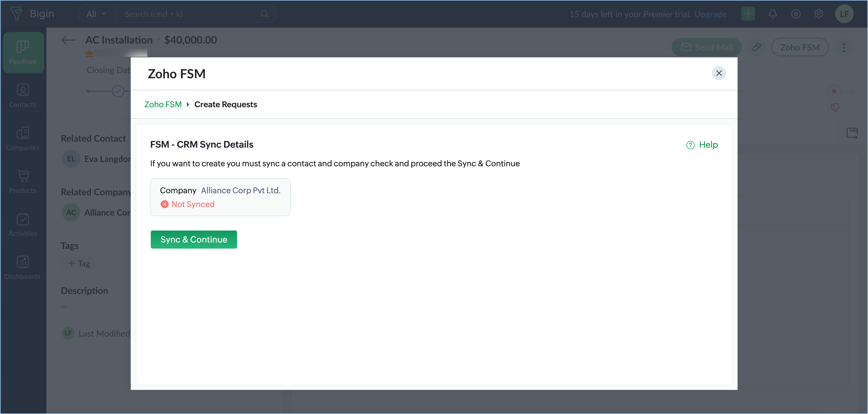The width and height of the screenshot is (868, 414).
Task: Open Products in the sidebar
Action: click(23, 181)
